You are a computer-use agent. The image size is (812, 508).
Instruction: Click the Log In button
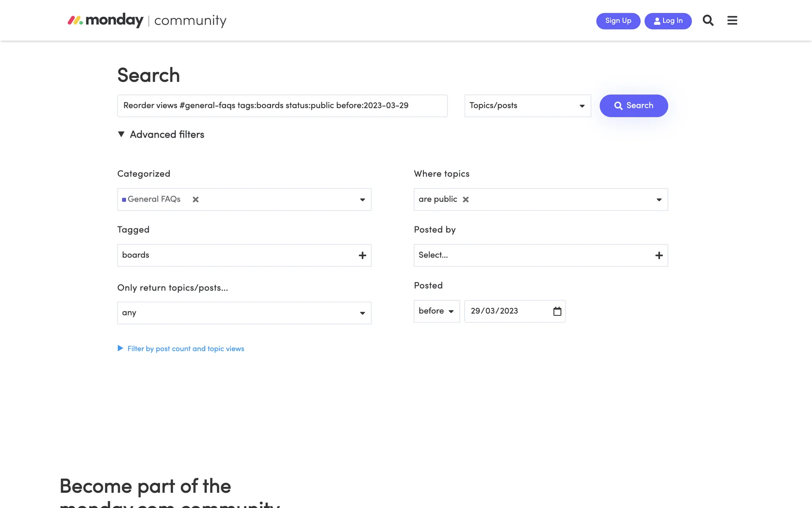click(x=668, y=21)
